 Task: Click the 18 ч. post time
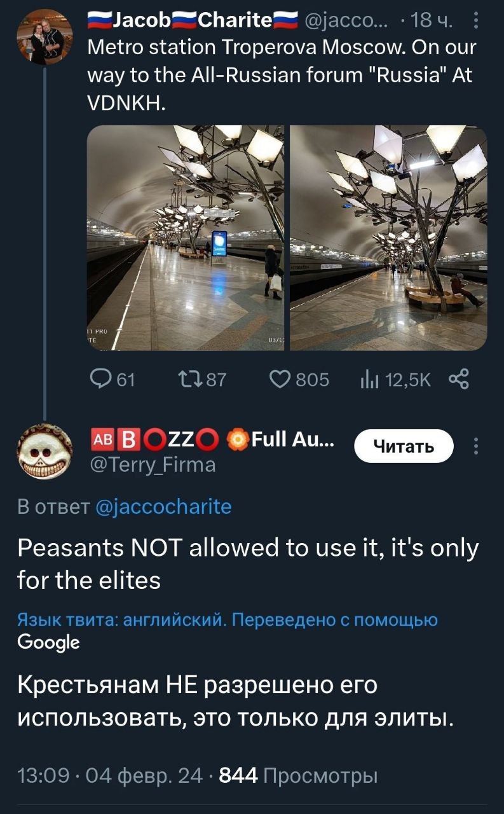[x=432, y=22]
